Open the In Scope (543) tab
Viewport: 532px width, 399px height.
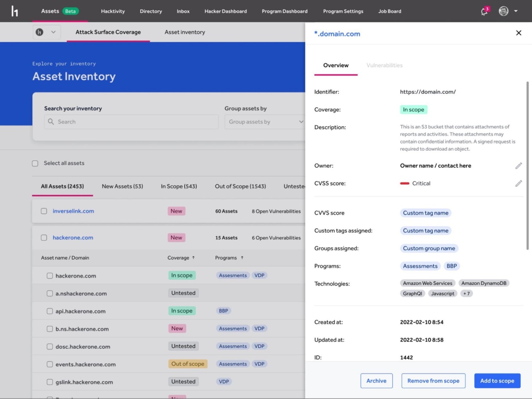[179, 186]
